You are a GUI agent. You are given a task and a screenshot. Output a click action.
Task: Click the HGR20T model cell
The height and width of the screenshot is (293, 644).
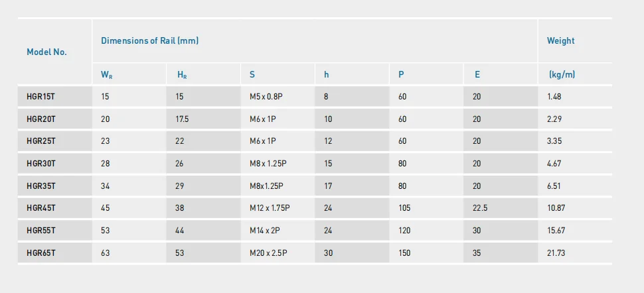click(41, 119)
